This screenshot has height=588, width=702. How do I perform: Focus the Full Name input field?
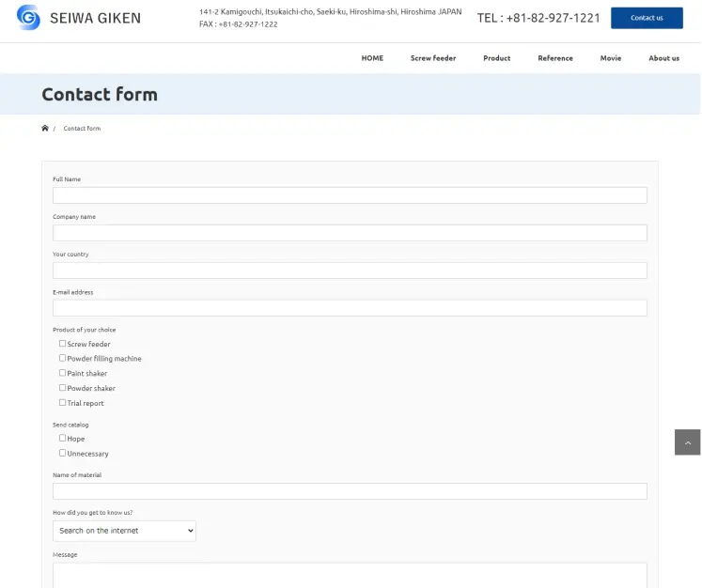click(x=351, y=195)
